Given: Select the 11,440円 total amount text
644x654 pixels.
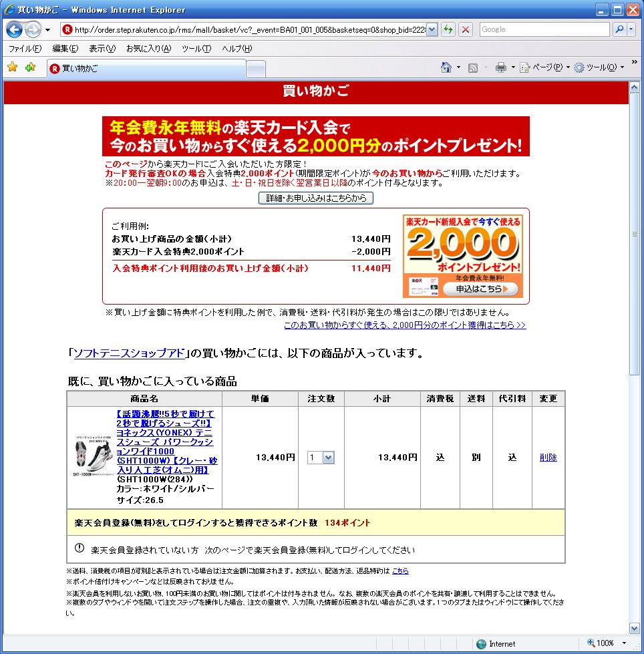Looking at the screenshot, I should [x=371, y=268].
